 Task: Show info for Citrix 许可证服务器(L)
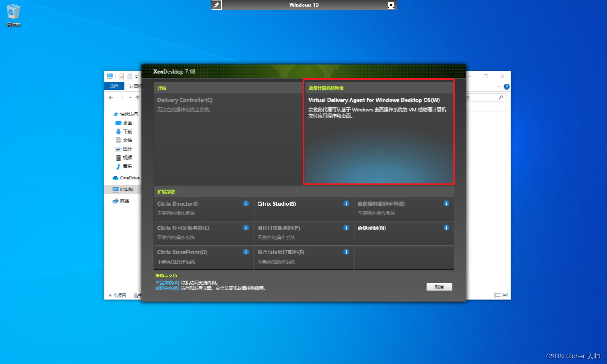coord(246,228)
